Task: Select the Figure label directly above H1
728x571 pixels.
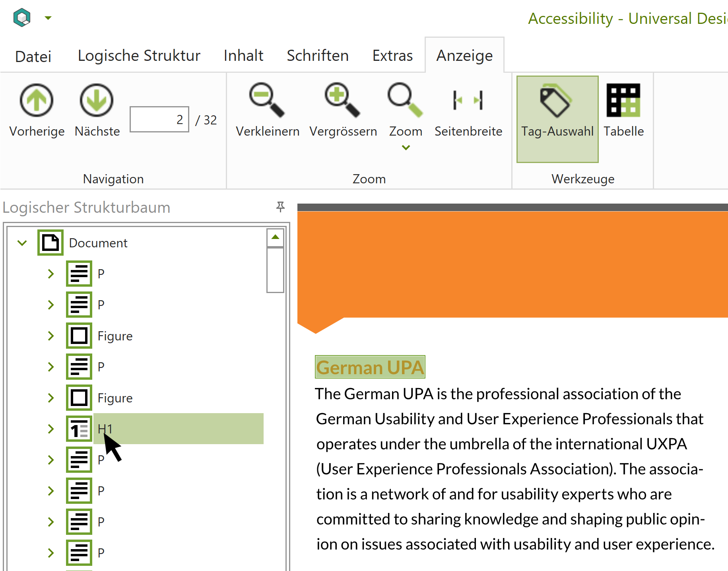Action: coord(115,398)
